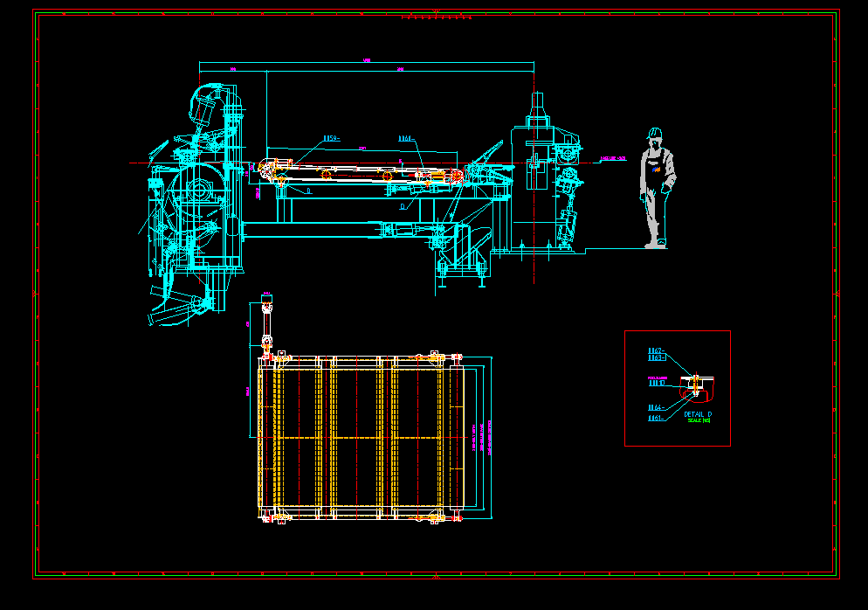Select the "1161-" label above the conveyor
The width and height of the screenshot is (868, 610).
[x=406, y=138]
